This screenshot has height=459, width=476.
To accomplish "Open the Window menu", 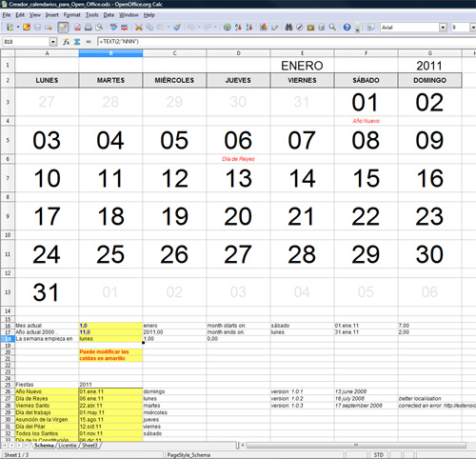I will click(x=129, y=15).
